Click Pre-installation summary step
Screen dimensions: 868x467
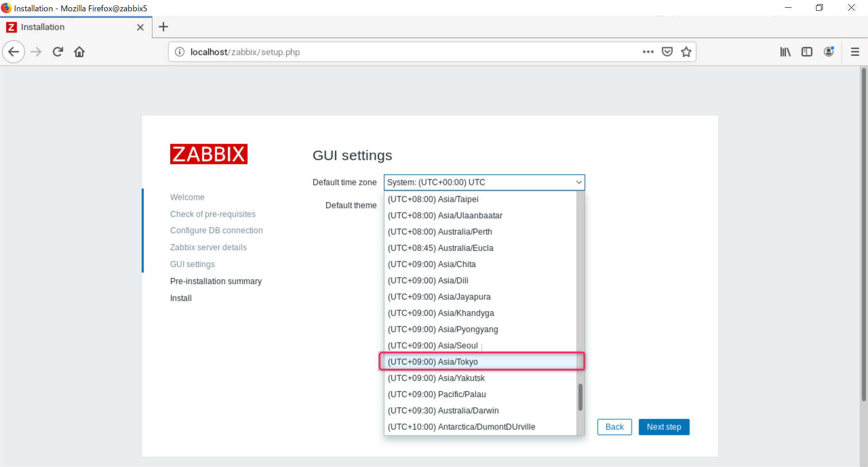click(x=216, y=281)
